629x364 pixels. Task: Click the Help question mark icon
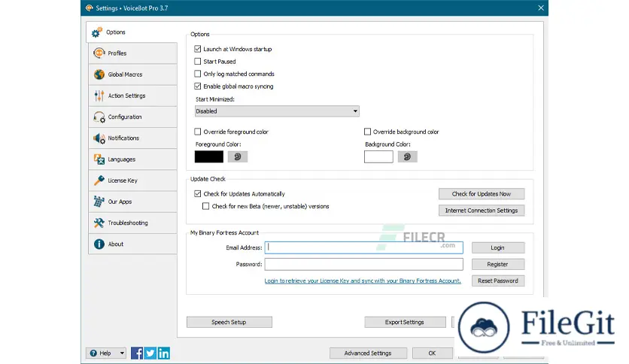pos(93,353)
